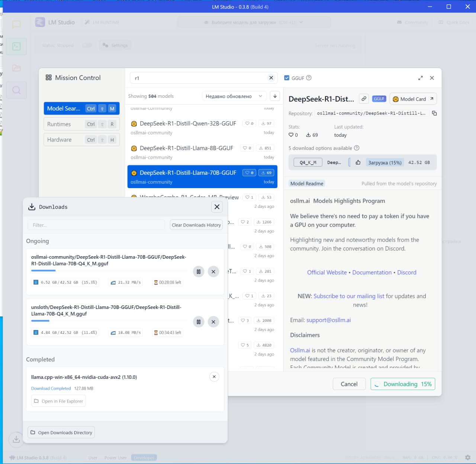Toggle the server Status switch
Viewport: 476px width, 464px height.
coord(87,45)
